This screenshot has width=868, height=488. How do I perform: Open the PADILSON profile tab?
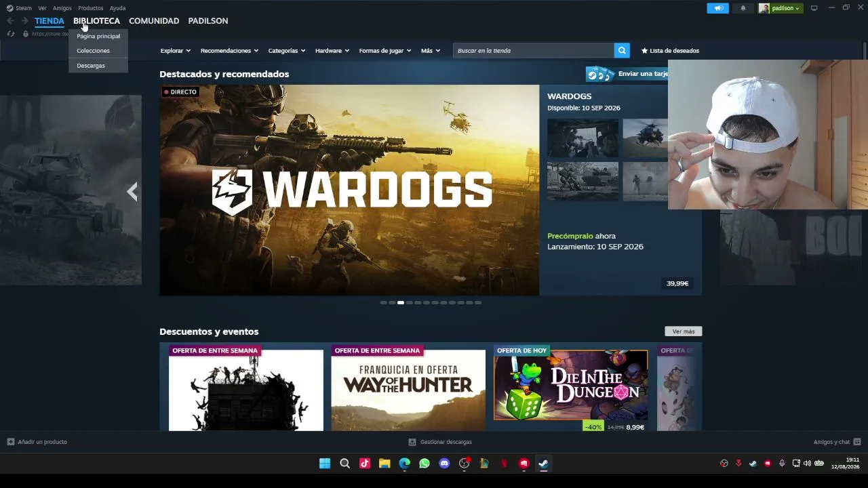pos(208,21)
